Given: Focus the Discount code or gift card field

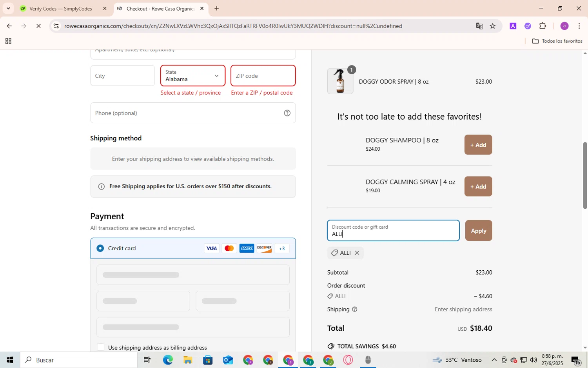Looking at the screenshot, I should [x=393, y=231].
